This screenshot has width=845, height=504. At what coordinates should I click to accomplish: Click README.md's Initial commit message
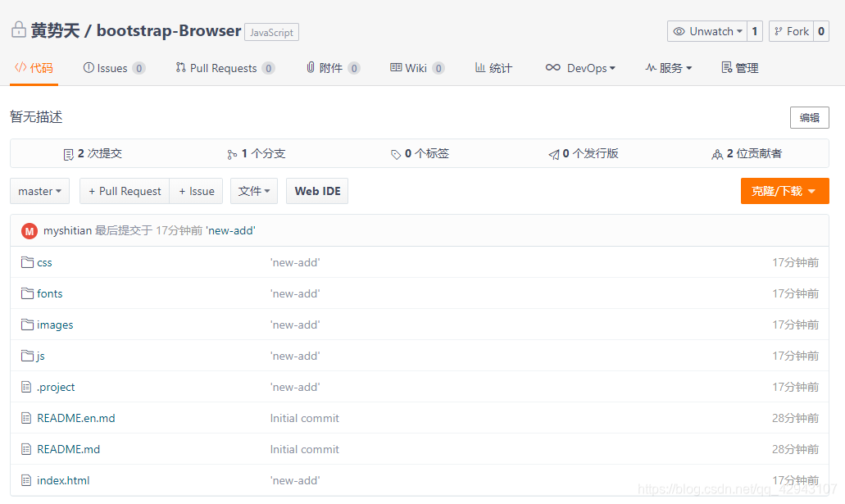[x=305, y=449]
